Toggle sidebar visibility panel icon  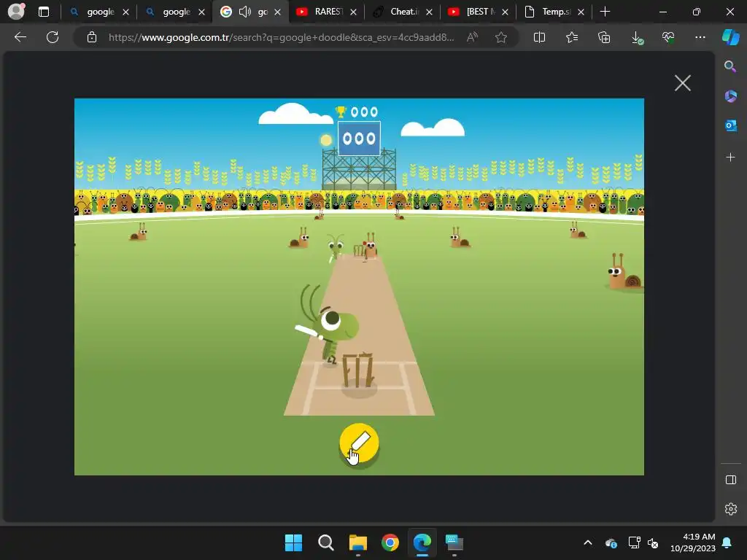[730, 480]
